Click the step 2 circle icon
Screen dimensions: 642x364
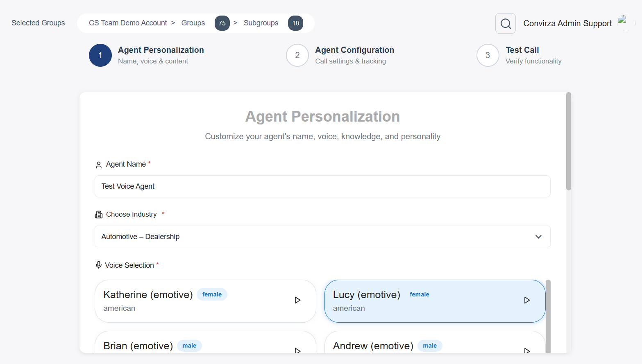click(x=297, y=55)
